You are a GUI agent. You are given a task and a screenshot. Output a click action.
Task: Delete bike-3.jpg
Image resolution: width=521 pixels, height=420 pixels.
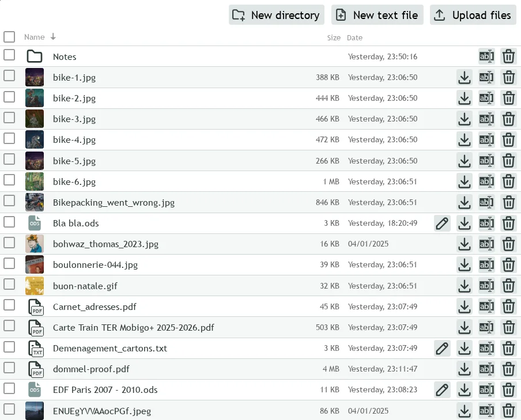(509, 119)
